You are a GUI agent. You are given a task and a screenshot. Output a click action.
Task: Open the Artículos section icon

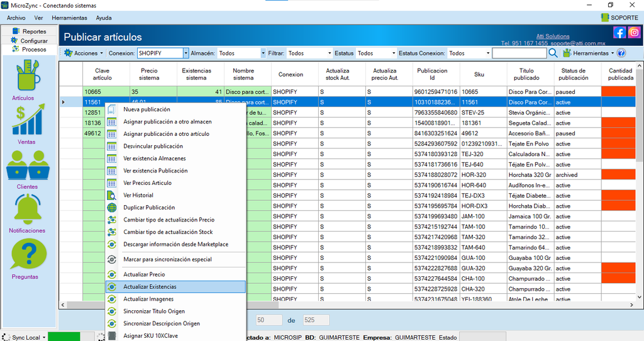28,75
